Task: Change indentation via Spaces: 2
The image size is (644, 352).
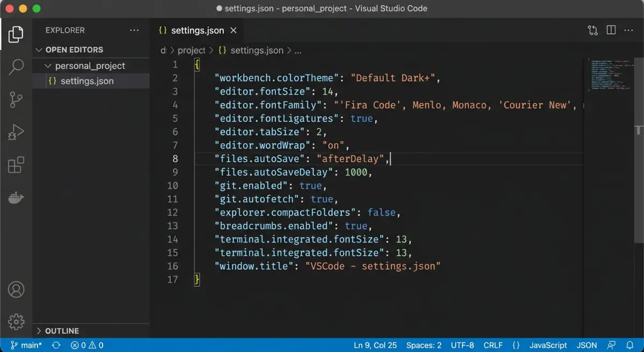Action: click(x=424, y=345)
